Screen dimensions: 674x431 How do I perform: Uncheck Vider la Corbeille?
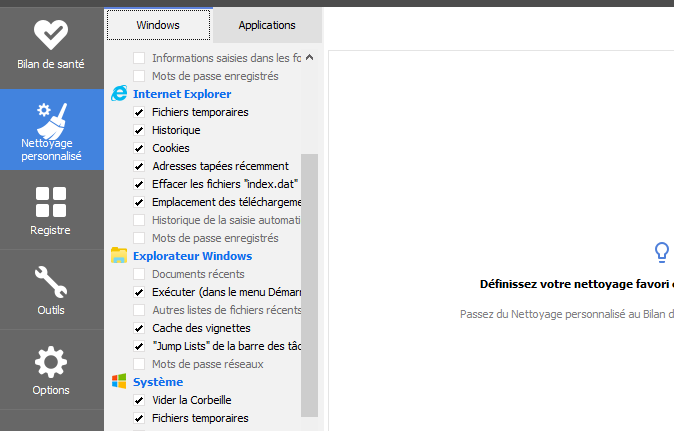pos(139,400)
